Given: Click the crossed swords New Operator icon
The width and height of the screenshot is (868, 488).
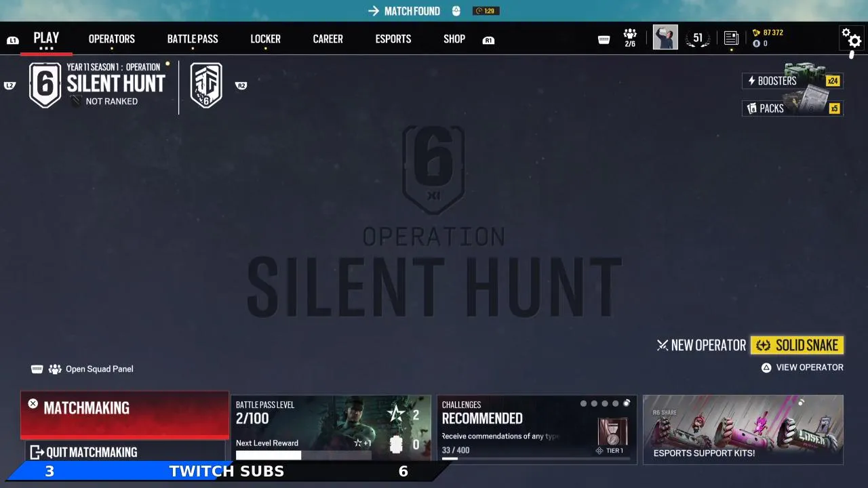Looking at the screenshot, I should click(663, 346).
